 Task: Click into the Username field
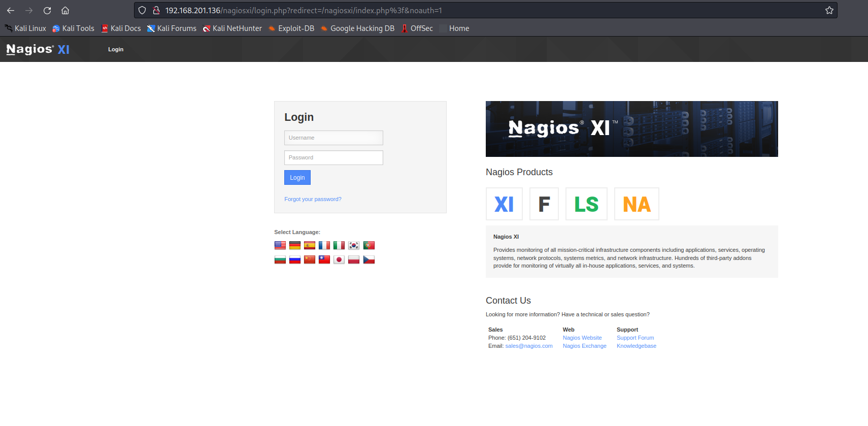coord(333,138)
